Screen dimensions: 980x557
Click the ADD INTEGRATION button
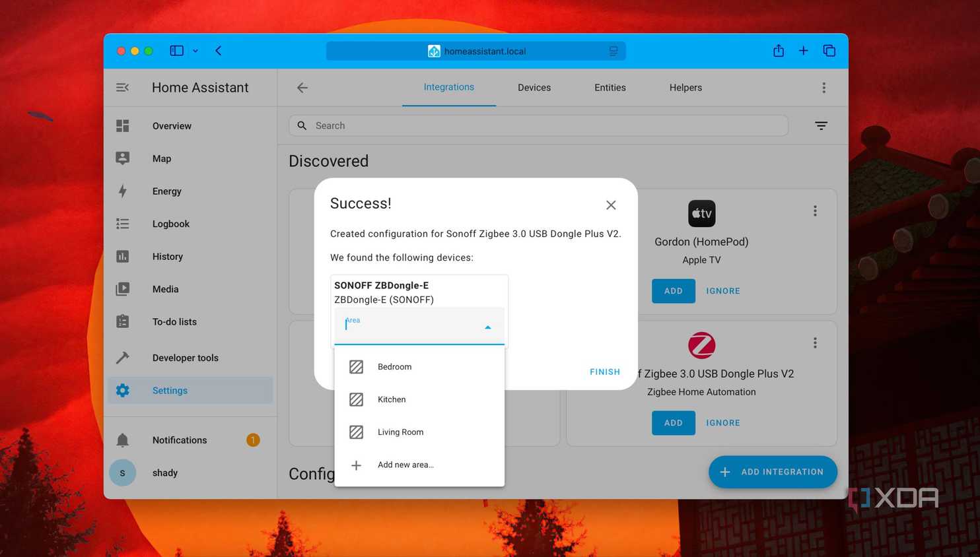tap(773, 472)
